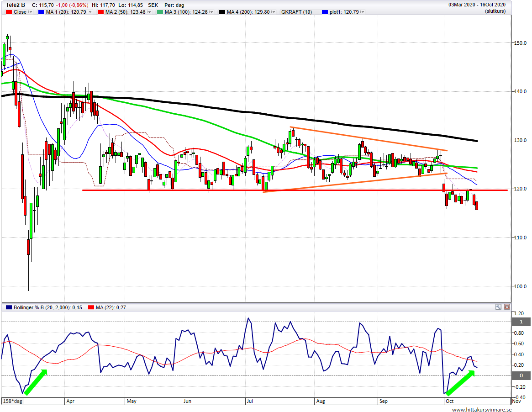Click the Nov label on time axis

[516, 401]
